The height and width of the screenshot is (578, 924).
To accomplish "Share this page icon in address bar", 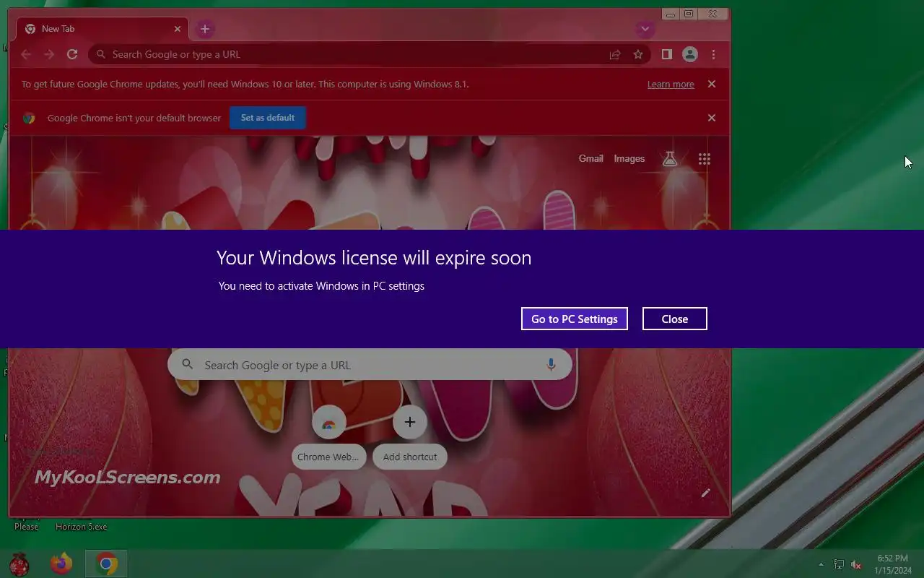I will tap(615, 54).
